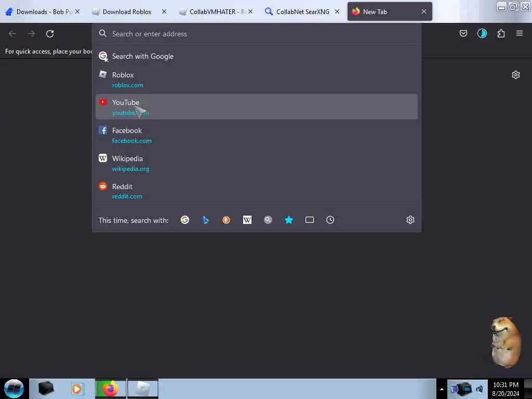Close the Downloads - Bob tab
This screenshot has height=399, width=532.
point(77,11)
